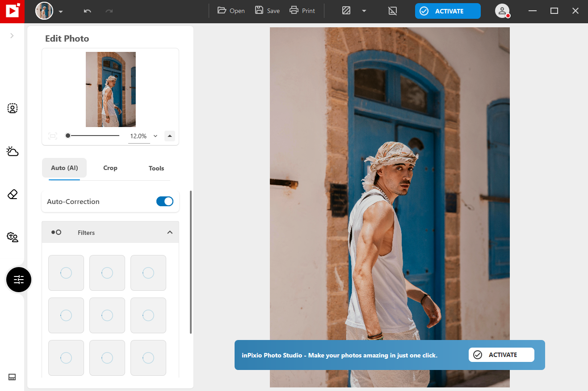Open the background options dropdown arrow
Image resolution: width=588 pixels, height=391 pixels.
[x=364, y=10]
